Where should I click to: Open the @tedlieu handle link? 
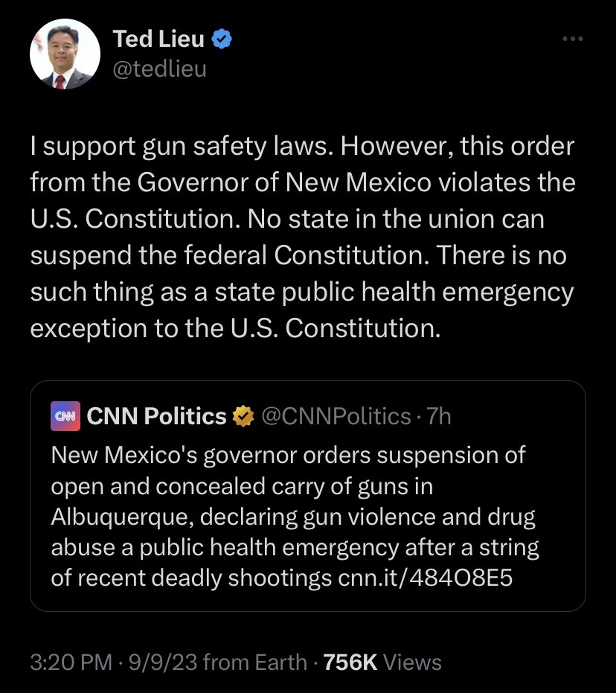(160, 69)
